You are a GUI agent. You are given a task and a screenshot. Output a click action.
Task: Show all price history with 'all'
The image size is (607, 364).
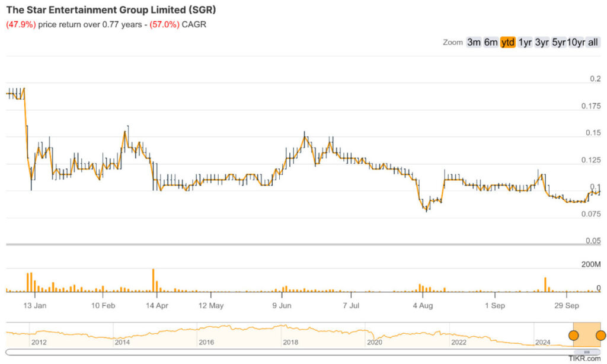point(593,42)
